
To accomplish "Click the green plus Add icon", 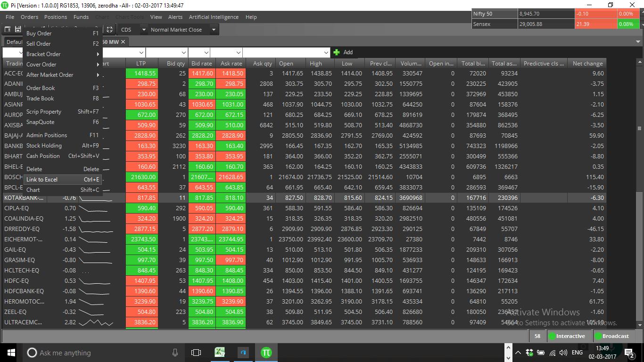I will [337, 52].
